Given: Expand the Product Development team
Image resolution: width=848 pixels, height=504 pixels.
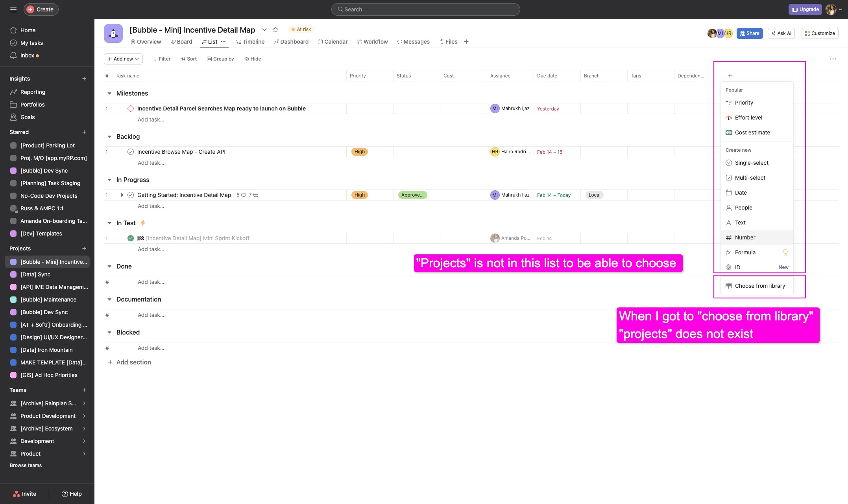Looking at the screenshot, I should tap(84, 416).
